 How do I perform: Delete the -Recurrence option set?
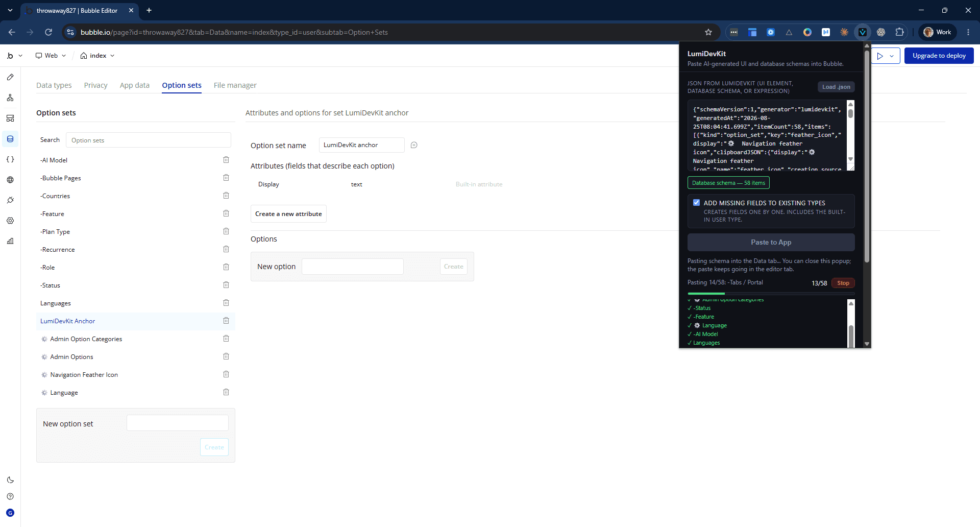tap(226, 249)
